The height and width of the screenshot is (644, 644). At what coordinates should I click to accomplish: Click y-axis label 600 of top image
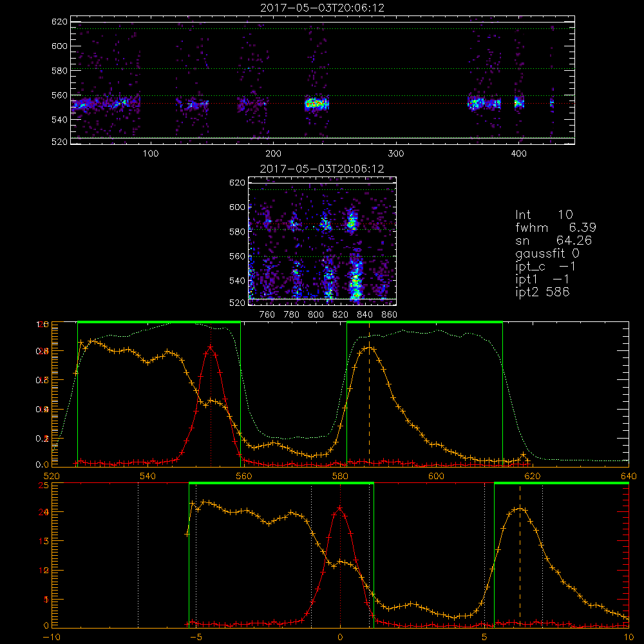pyautogui.click(x=59, y=46)
